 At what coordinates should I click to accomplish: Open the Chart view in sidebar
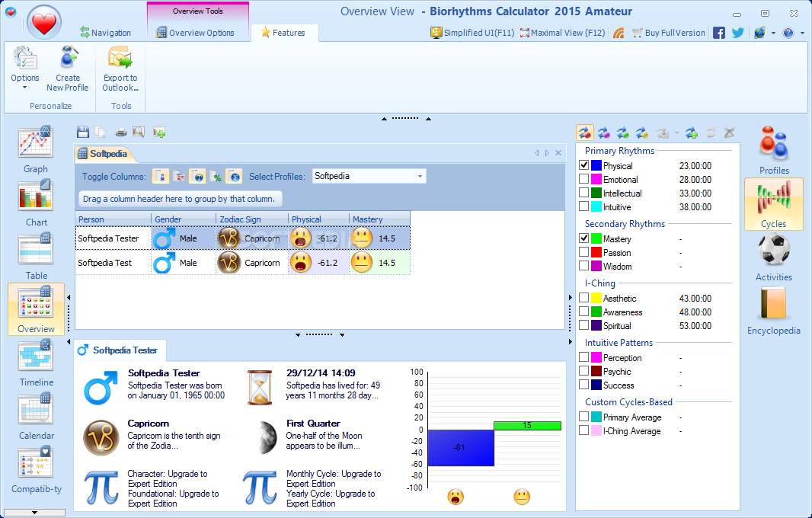[x=35, y=203]
